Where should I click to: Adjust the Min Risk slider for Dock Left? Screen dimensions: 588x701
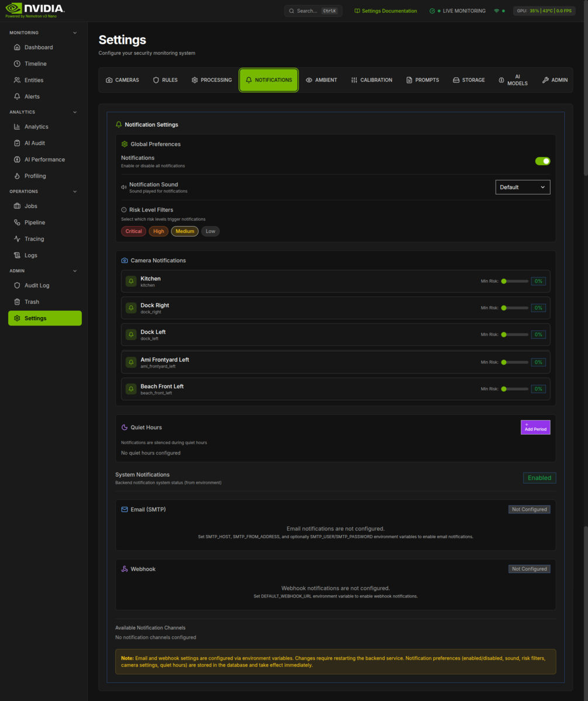tap(514, 334)
